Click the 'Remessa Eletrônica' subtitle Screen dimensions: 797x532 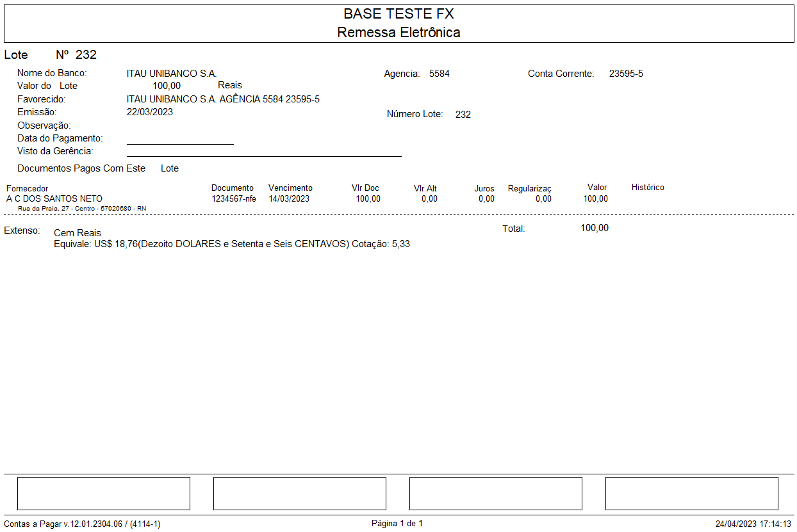click(398, 33)
